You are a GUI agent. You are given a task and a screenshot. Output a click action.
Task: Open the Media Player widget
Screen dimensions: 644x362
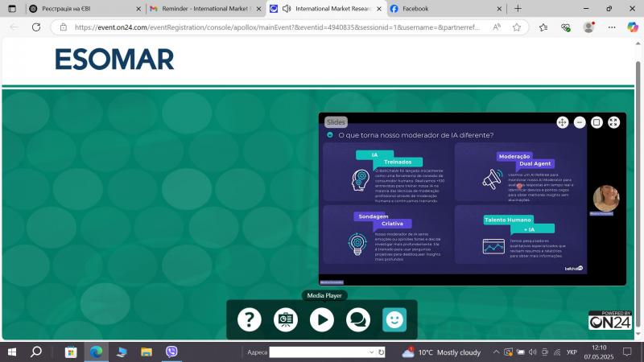tap(321, 319)
